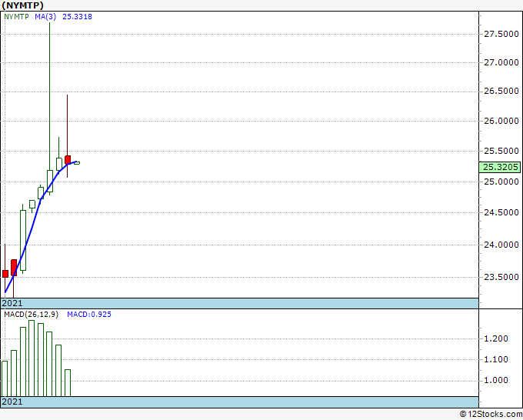Click the 26.0000 price axis label
Viewport: 523px width, 420px height.
[x=501, y=121]
